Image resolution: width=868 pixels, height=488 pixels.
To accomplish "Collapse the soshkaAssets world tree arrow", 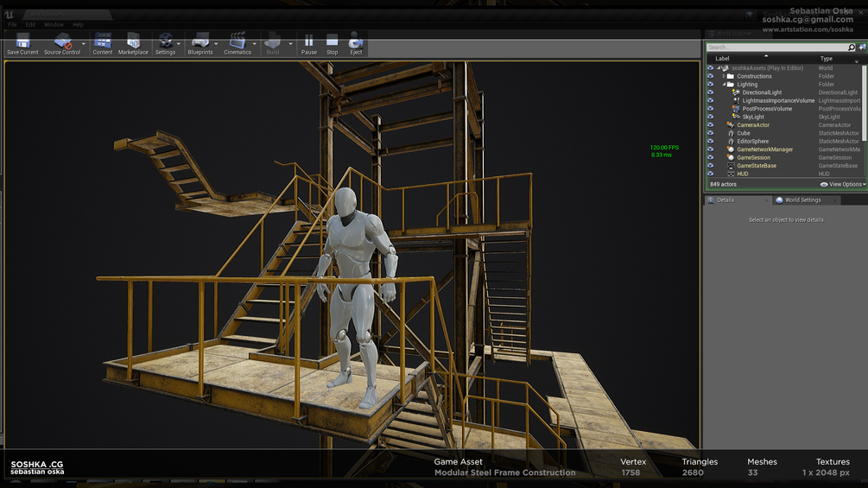I will (x=719, y=68).
